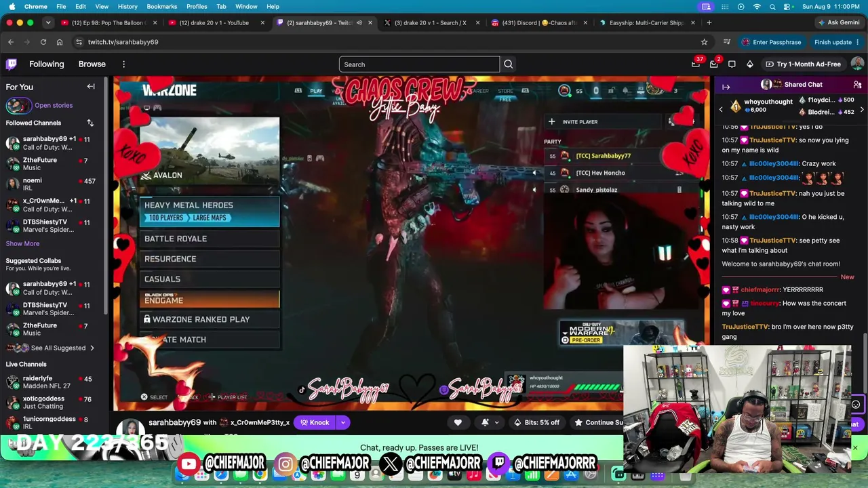Collapse the Shared Chat panel
The width and height of the screenshot is (868, 488).
tap(726, 87)
